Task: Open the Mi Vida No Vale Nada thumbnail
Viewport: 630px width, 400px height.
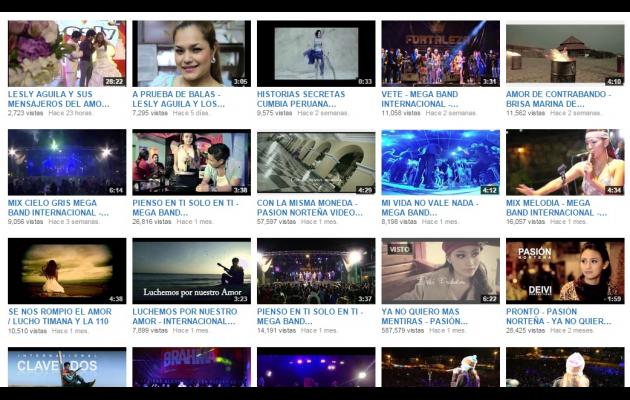Action: pyautogui.click(x=441, y=162)
